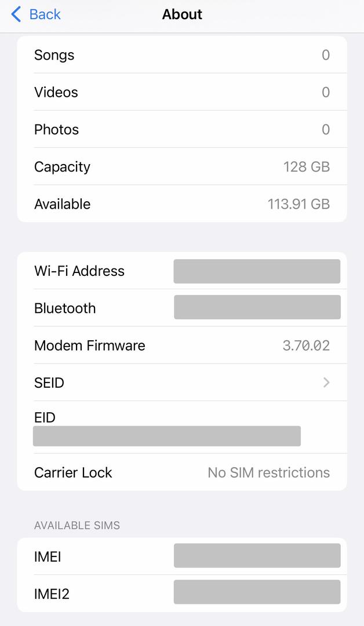The width and height of the screenshot is (364, 626).
Task: Select the redacted Wi-Fi Address value
Action: (x=257, y=271)
